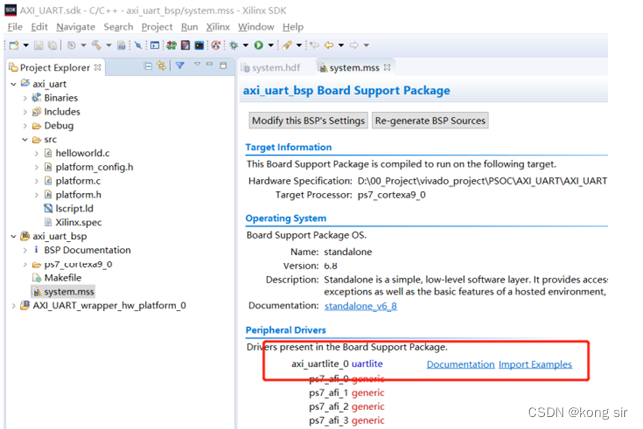Expand the BSP Documentation node
643x429 pixels.
(x=25, y=250)
